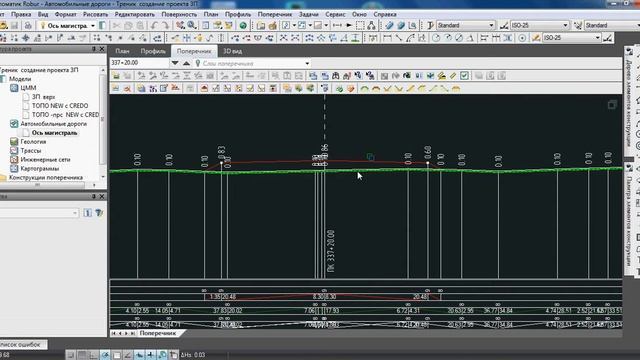
Task: Open the dropdown in lower left panel
Action: [75, 213]
